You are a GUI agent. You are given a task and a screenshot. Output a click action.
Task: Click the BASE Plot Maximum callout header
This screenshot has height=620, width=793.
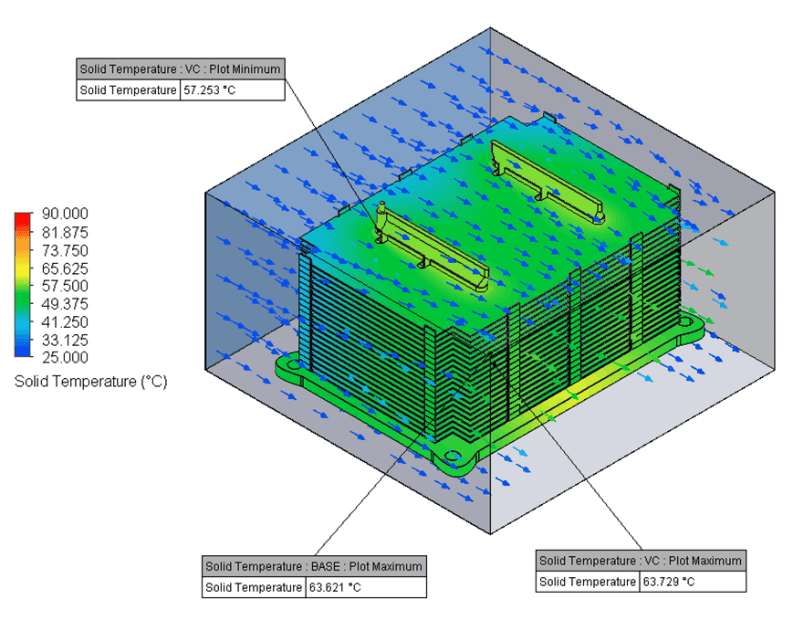point(314,566)
